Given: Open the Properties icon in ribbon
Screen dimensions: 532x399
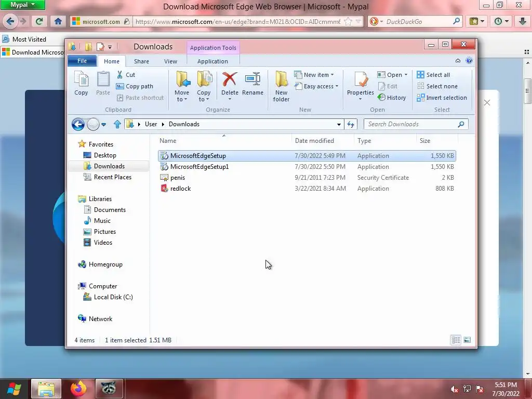Looking at the screenshot, I should pos(361,79).
